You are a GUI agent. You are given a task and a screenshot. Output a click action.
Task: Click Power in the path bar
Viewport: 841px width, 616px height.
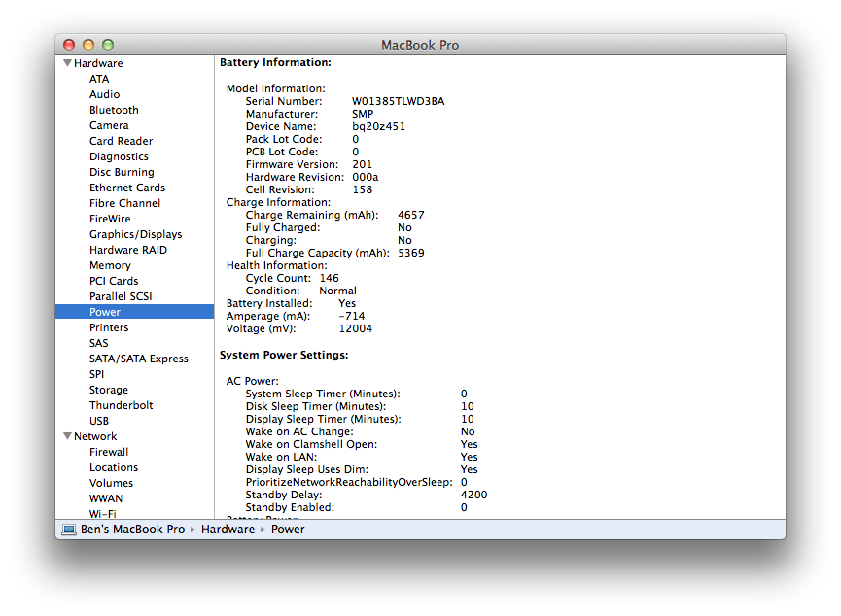tap(288, 530)
